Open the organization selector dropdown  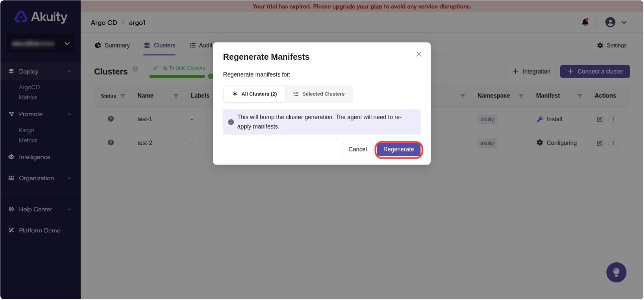point(40,43)
